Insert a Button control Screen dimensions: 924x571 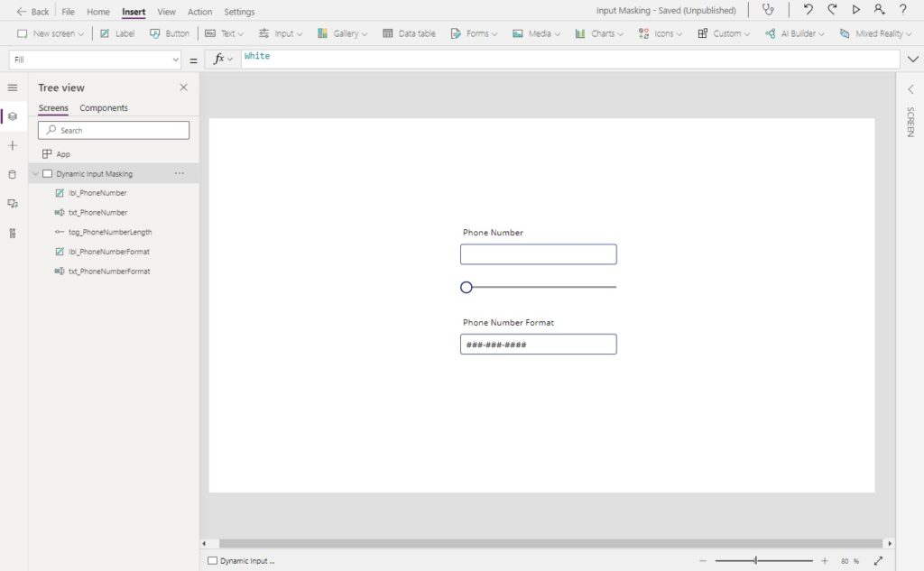170,33
